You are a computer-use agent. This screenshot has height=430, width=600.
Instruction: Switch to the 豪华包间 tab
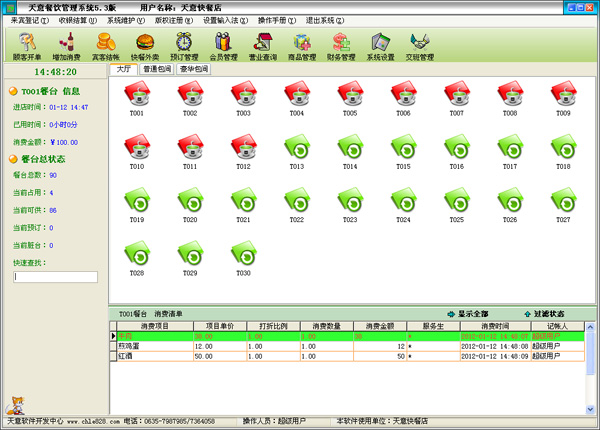point(193,70)
